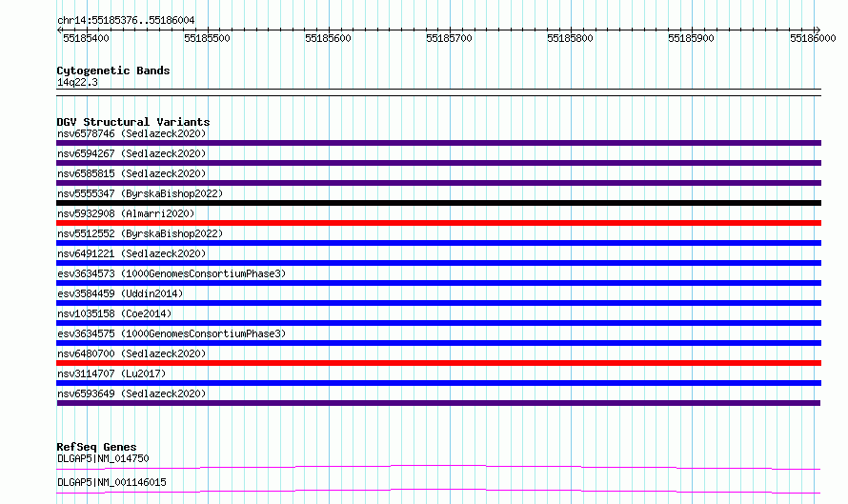The width and height of the screenshot is (848, 504).
Task: Click the 55185800 ruler tick label
Action: pos(570,38)
